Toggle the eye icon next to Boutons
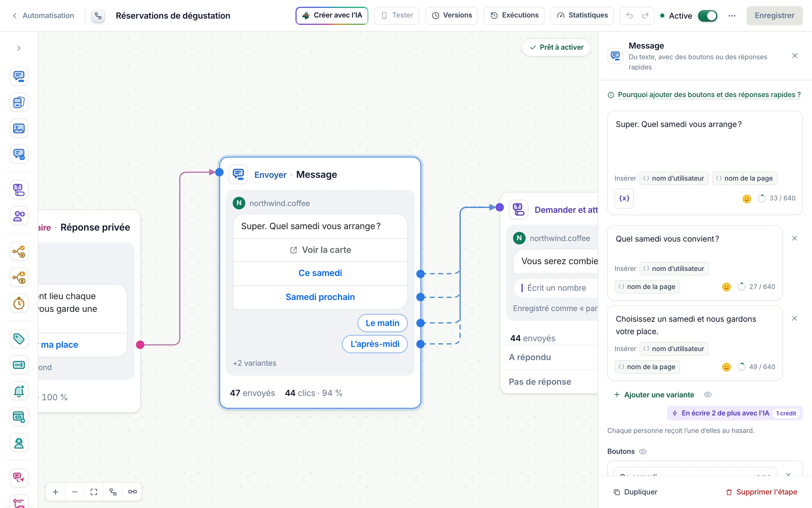The image size is (812, 508). tap(643, 452)
